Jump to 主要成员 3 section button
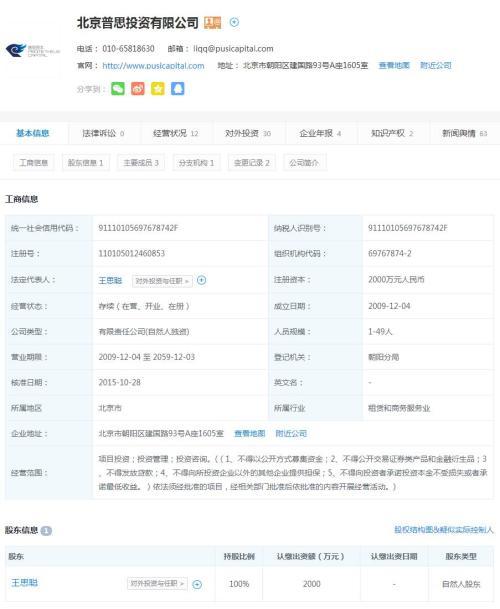 [x=141, y=162]
